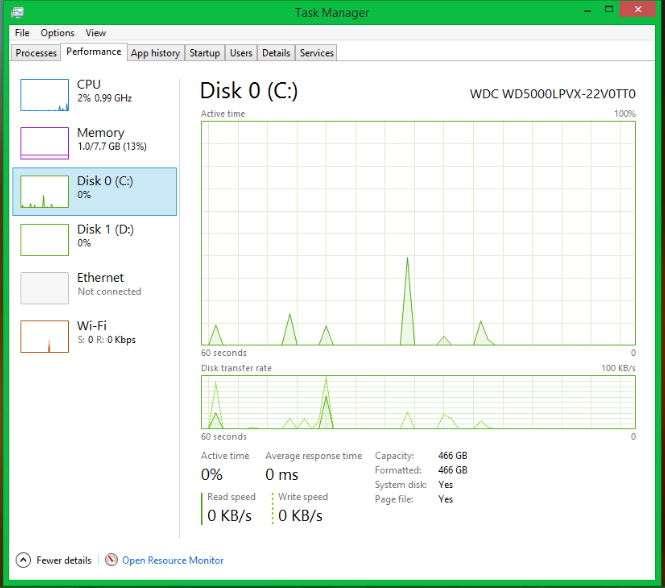The width and height of the screenshot is (665, 588).
Task: Select the Wi-Fi graph thumbnail
Action: tap(45, 336)
